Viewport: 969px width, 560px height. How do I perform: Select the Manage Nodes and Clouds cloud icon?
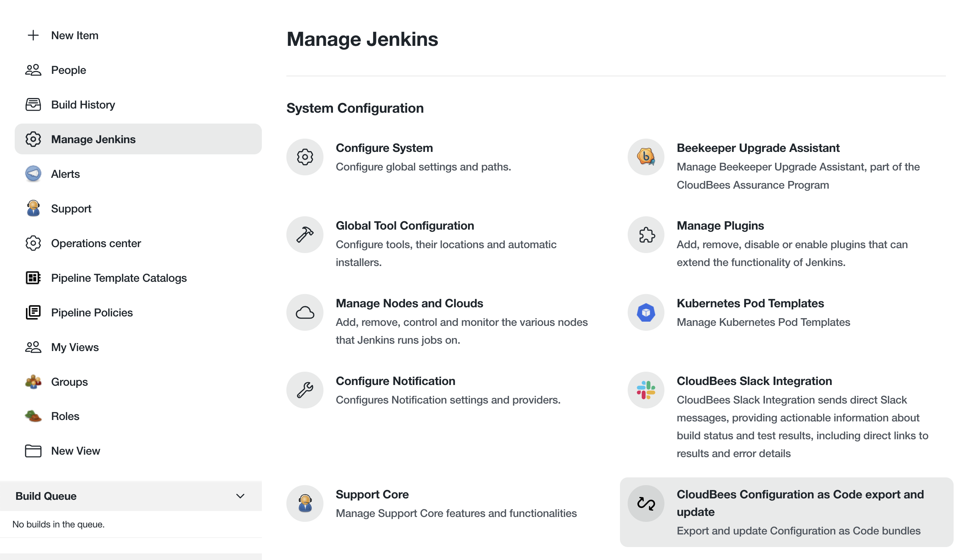[x=305, y=313]
